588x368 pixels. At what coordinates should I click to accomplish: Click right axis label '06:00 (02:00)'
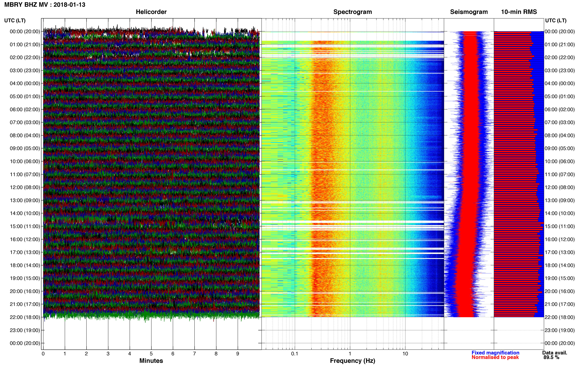(560, 110)
